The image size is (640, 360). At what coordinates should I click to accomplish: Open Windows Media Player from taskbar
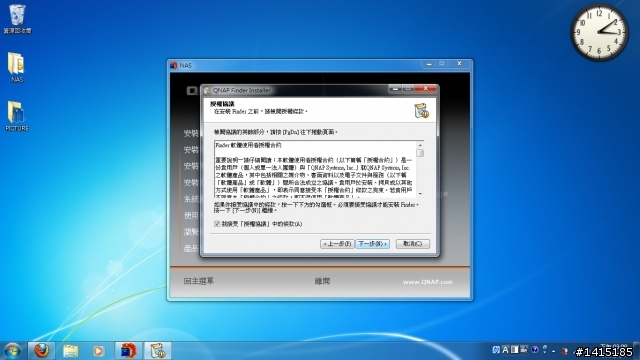[98, 351]
